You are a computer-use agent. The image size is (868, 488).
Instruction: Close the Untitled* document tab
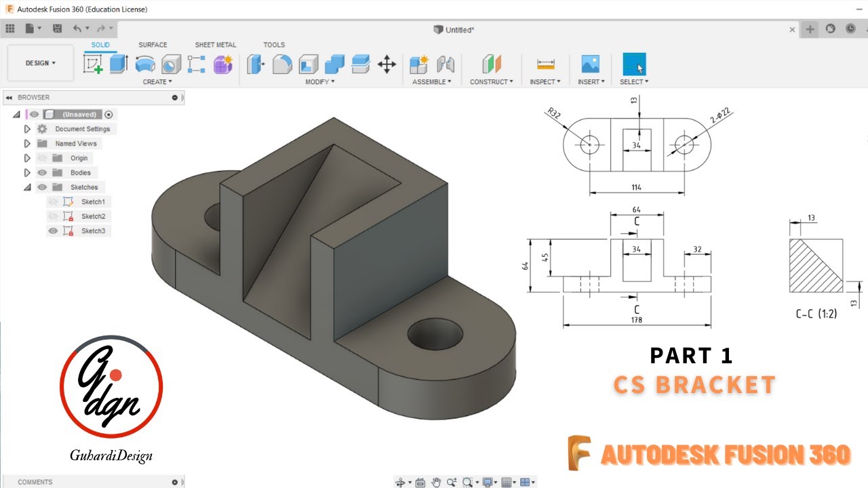(793, 30)
